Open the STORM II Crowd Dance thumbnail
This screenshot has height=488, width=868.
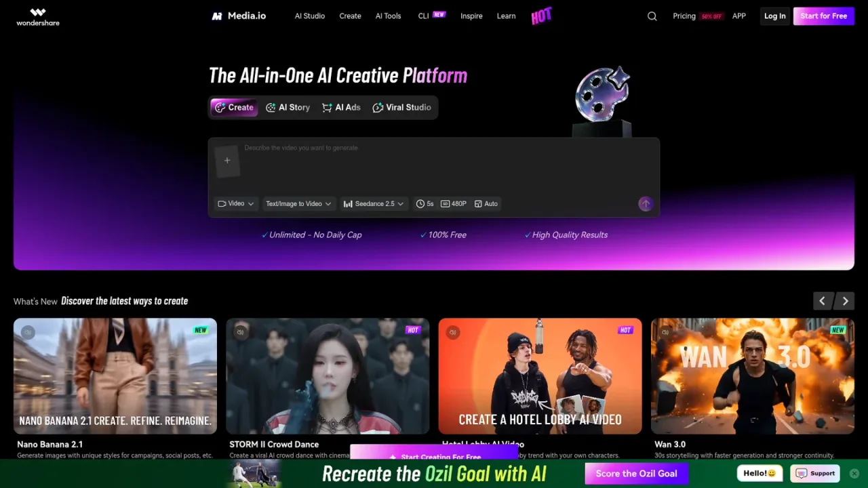click(328, 376)
